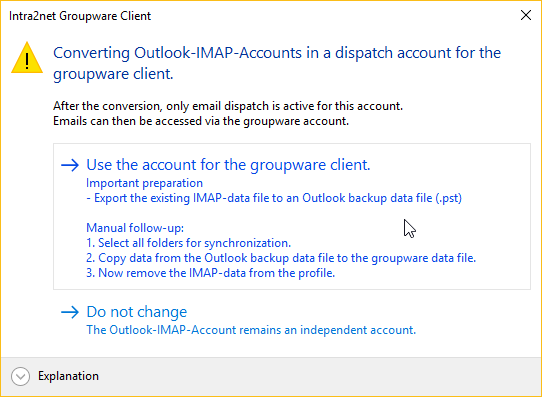
Task: Click the yellow warning triangle icon
Action: click(x=27, y=58)
